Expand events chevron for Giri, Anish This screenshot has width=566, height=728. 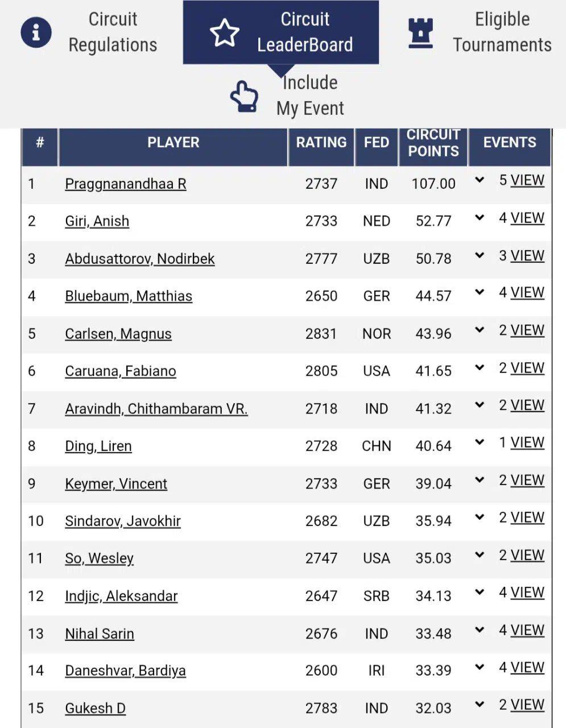pyautogui.click(x=480, y=218)
